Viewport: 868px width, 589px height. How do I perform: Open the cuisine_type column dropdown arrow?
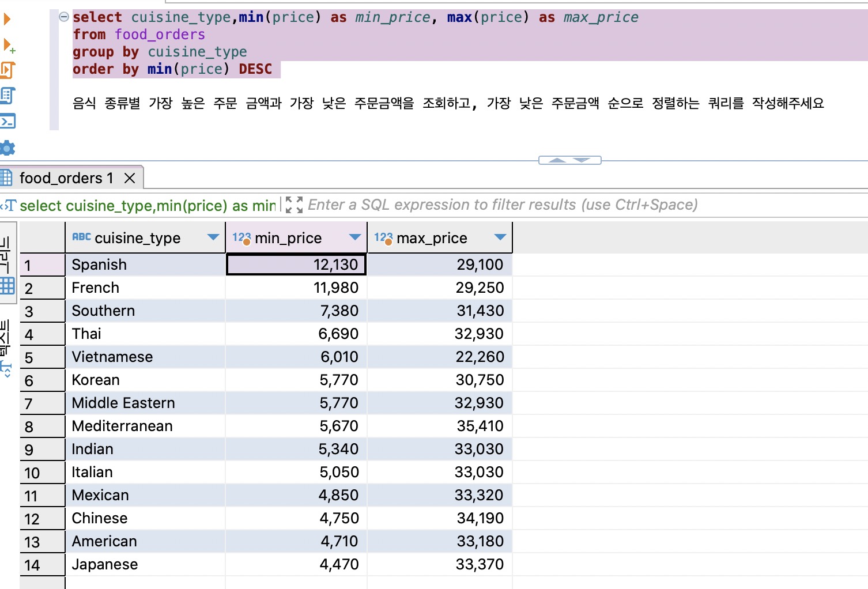(213, 237)
